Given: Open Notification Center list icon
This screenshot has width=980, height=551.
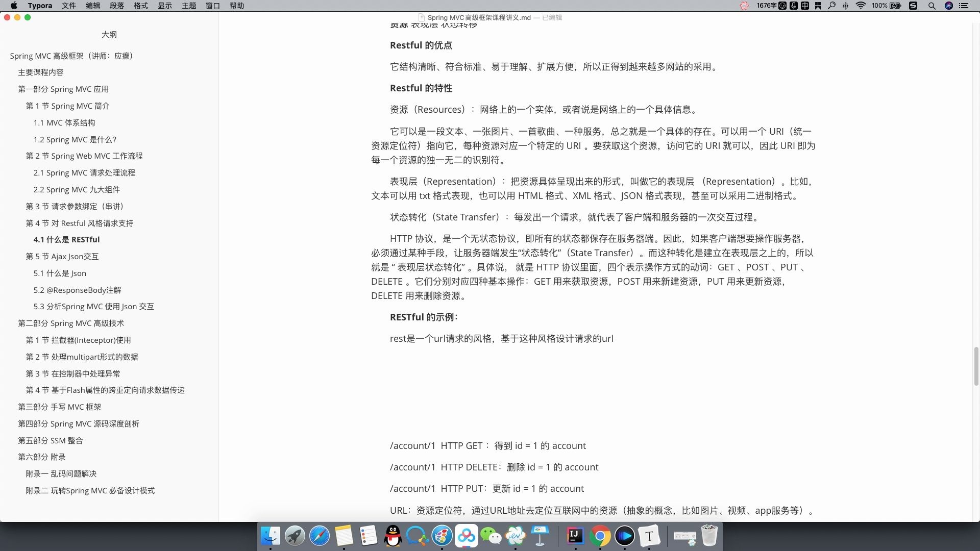Looking at the screenshot, I should tap(964, 6).
